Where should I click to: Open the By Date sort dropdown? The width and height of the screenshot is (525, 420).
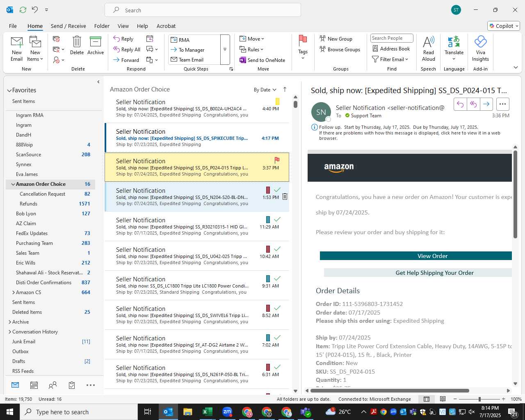click(x=265, y=90)
